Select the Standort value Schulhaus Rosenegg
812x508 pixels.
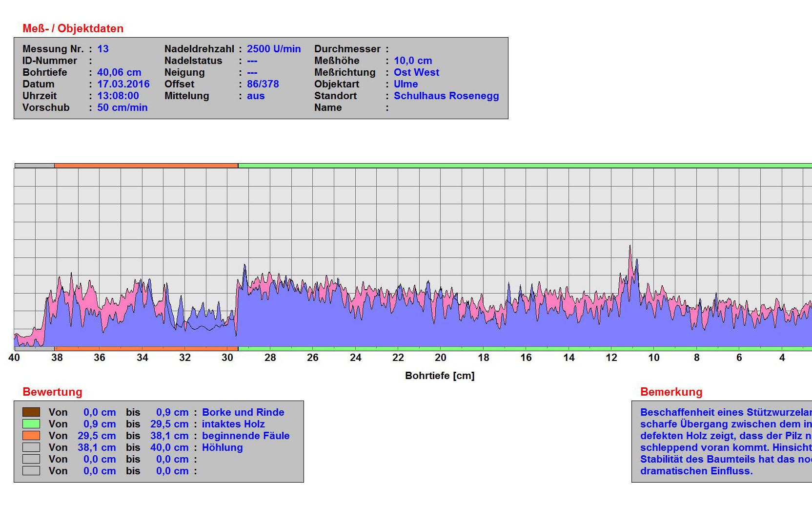click(446, 96)
